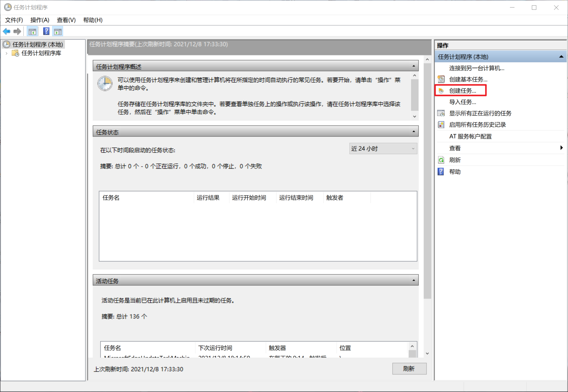Click the 运行结束时间 column header
Viewport: 568px width, 392px height.
click(300, 198)
